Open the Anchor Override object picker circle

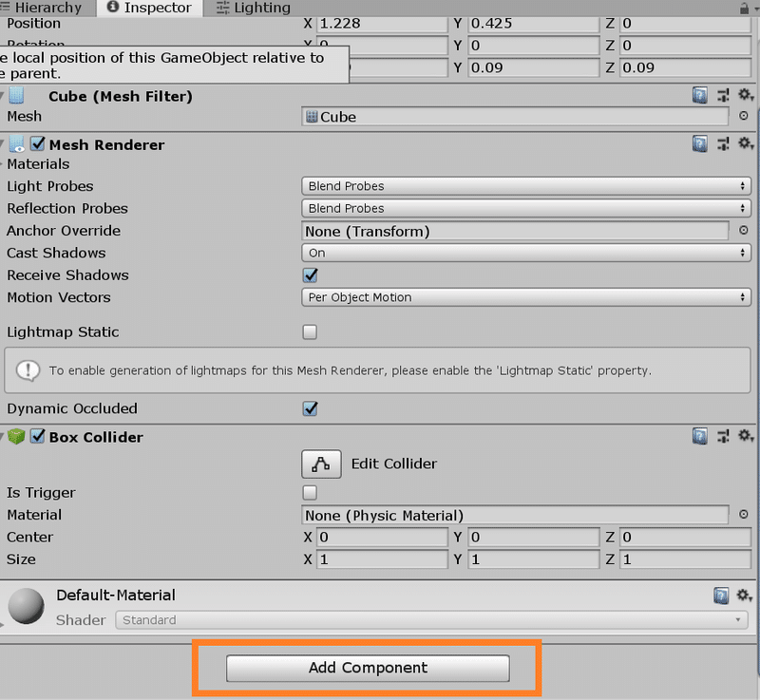click(744, 230)
